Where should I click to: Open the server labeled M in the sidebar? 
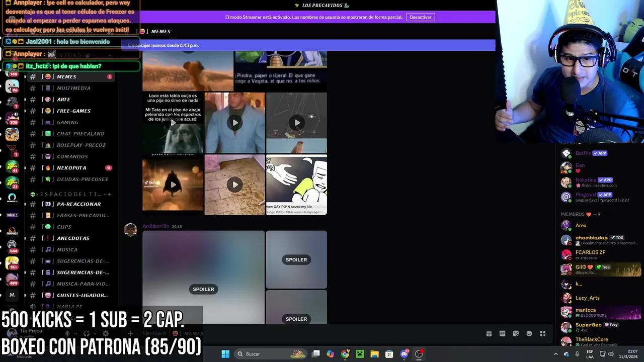click(12, 295)
